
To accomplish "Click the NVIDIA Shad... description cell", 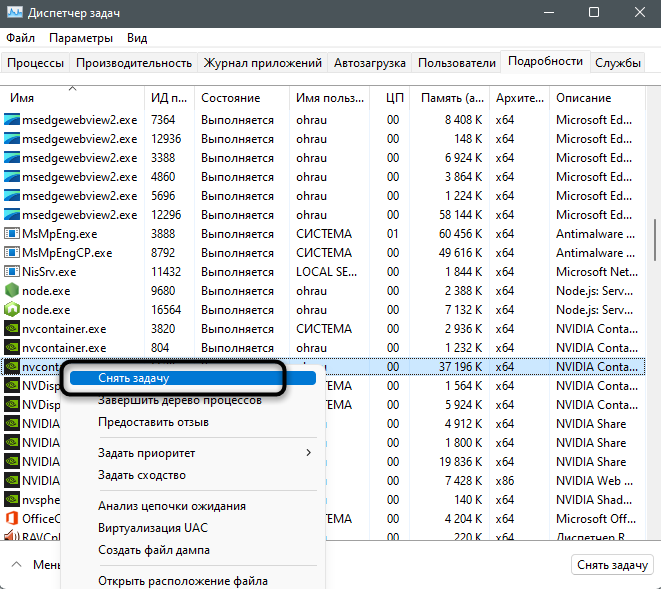I will [x=594, y=499].
